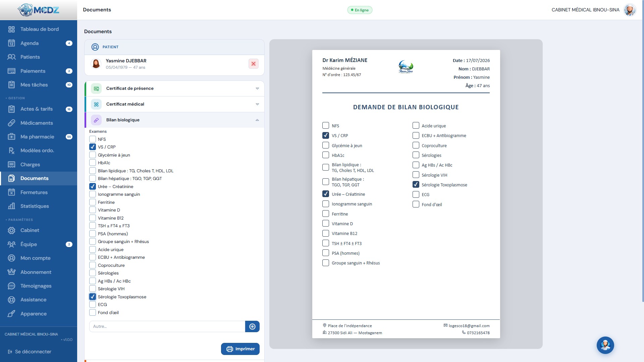The height and width of the screenshot is (362, 644).
Task: Open the Médicaments pill icon
Action: [11, 123]
